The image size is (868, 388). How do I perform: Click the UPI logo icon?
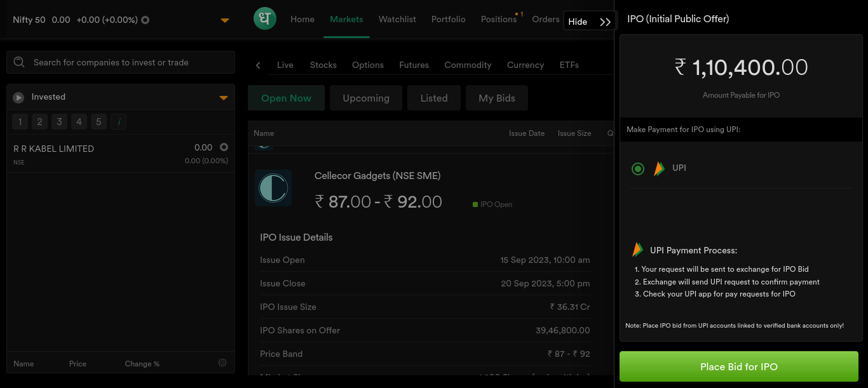point(659,168)
